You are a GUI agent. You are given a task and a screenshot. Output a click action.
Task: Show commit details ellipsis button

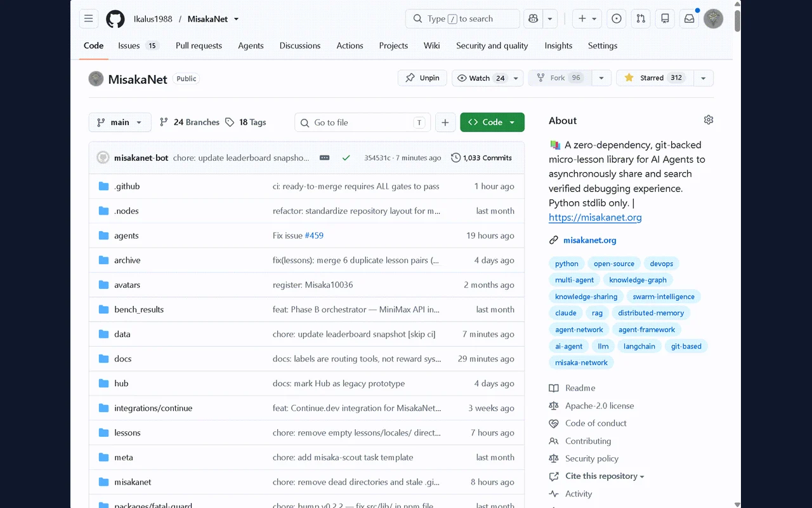(324, 158)
